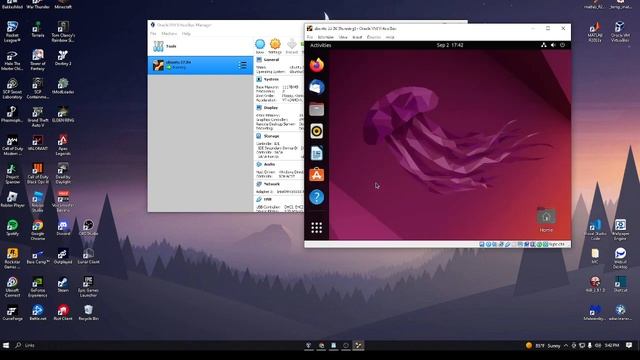Open the Home folder on Ubuntu desktop
This screenshot has height=360, width=640.
coord(546,220)
